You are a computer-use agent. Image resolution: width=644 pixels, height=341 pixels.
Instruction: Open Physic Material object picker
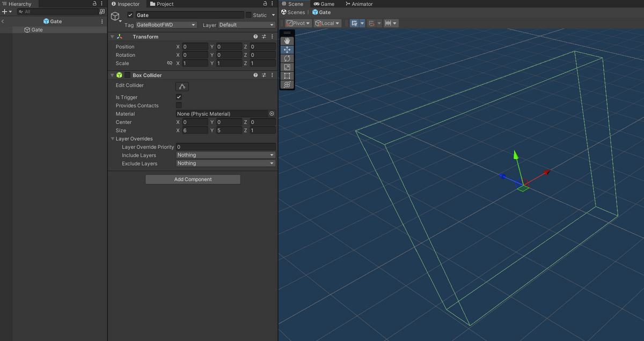click(x=272, y=114)
